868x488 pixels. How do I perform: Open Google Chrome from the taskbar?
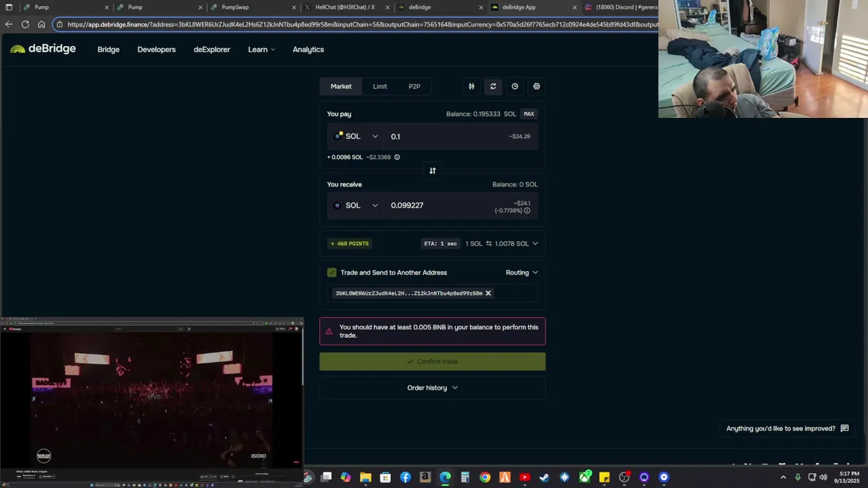[485, 477]
